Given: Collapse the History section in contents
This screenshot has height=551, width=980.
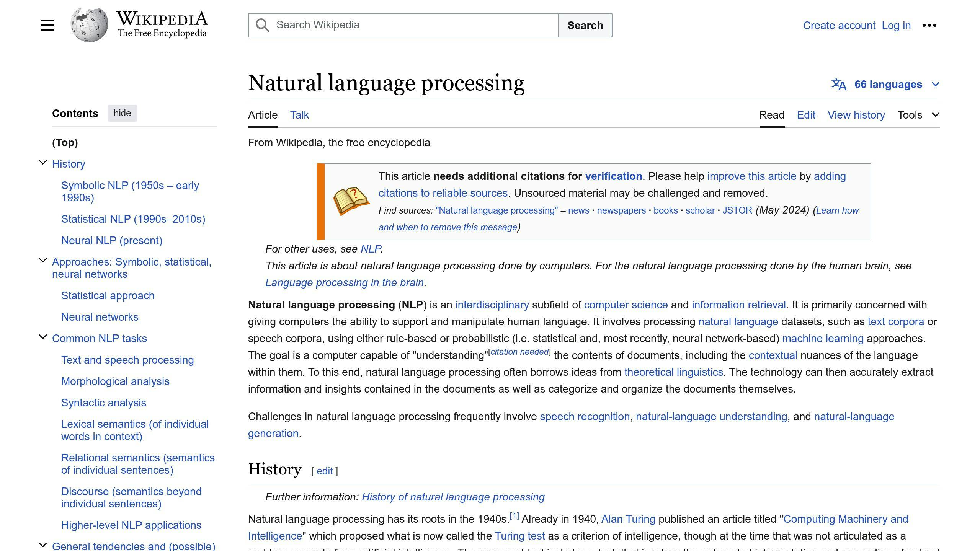Looking at the screenshot, I should click(43, 163).
